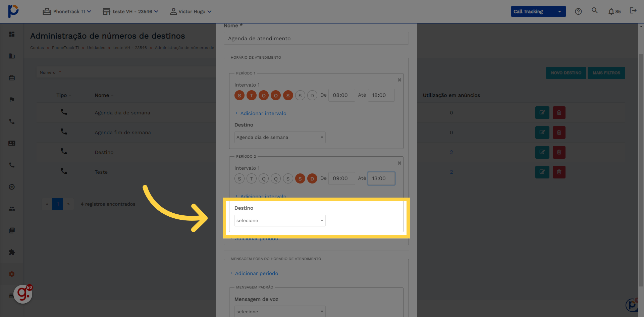The image size is (644, 317).
Task: Delete the Destino row in the table
Action: 559,152
